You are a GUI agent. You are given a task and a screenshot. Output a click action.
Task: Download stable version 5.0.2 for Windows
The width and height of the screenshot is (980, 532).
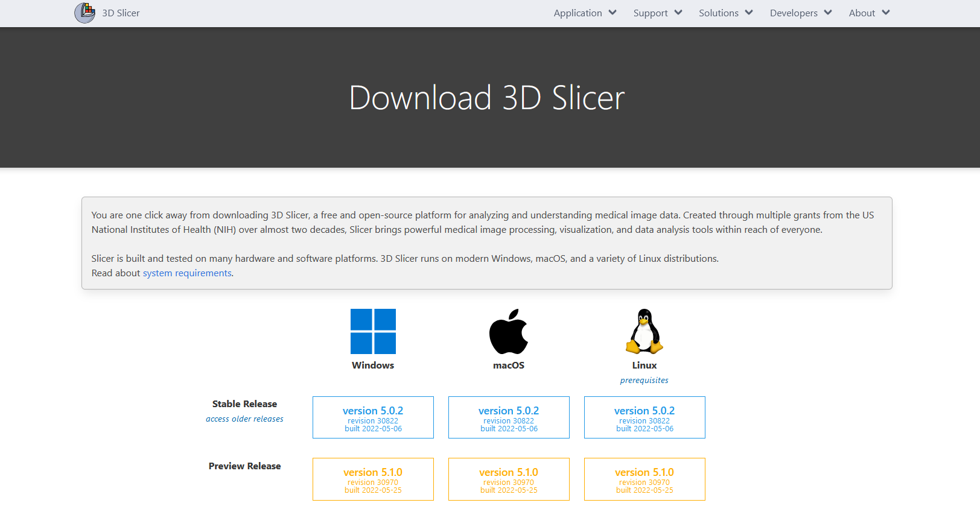click(373, 417)
